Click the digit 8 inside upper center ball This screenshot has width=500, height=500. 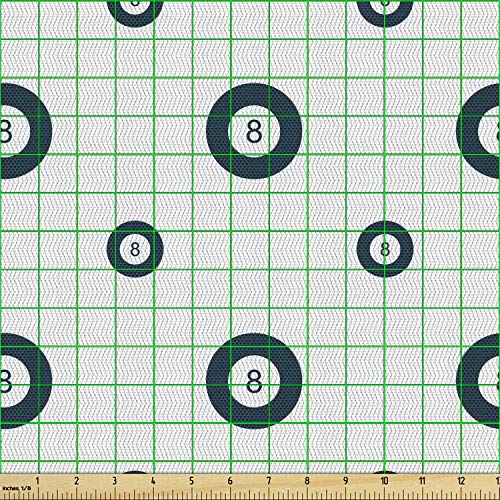pyautogui.click(x=254, y=131)
